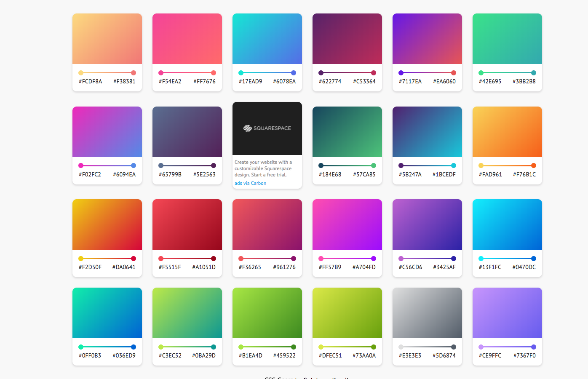Click the #F2D50F to #DA0641 gradient preview
The image size is (588, 379).
pyautogui.click(x=107, y=224)
